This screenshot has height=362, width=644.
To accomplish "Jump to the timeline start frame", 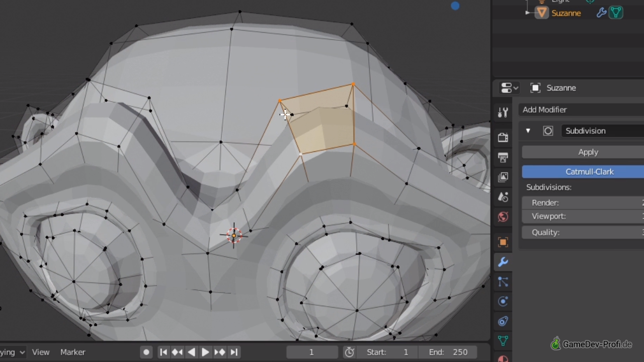I will pos(164,352).
